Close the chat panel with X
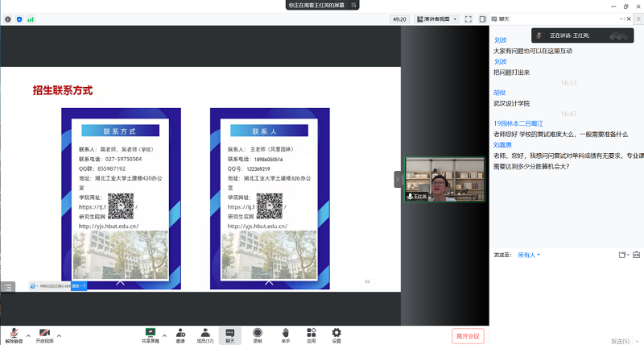Screen dimensions: 644x345 click(x=629, y=19)
